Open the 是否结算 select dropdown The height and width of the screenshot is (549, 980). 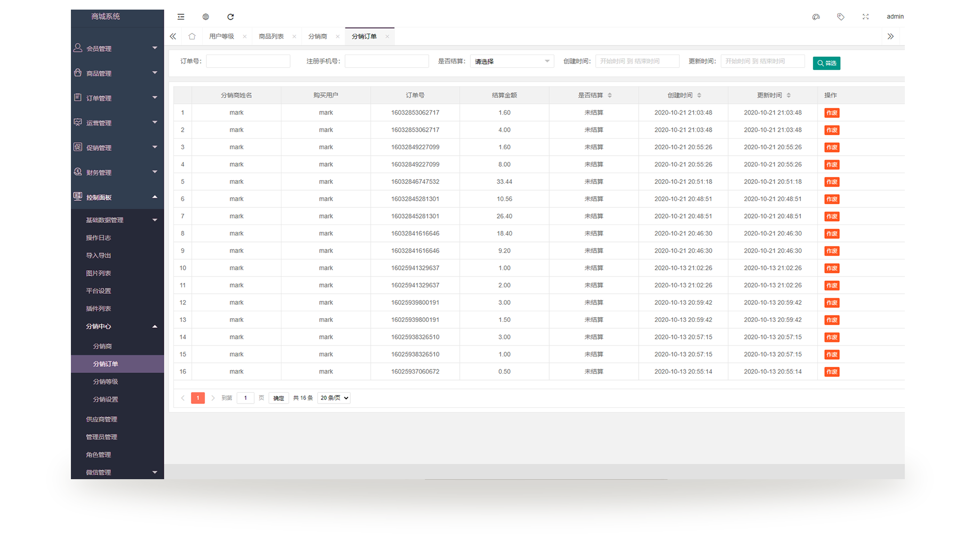pos(512,61)
